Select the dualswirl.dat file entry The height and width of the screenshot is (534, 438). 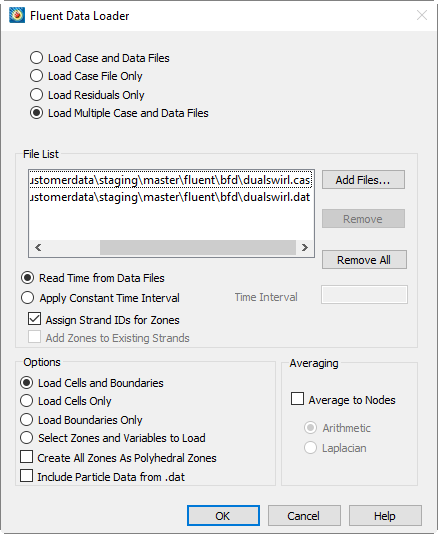click(170, 197)
